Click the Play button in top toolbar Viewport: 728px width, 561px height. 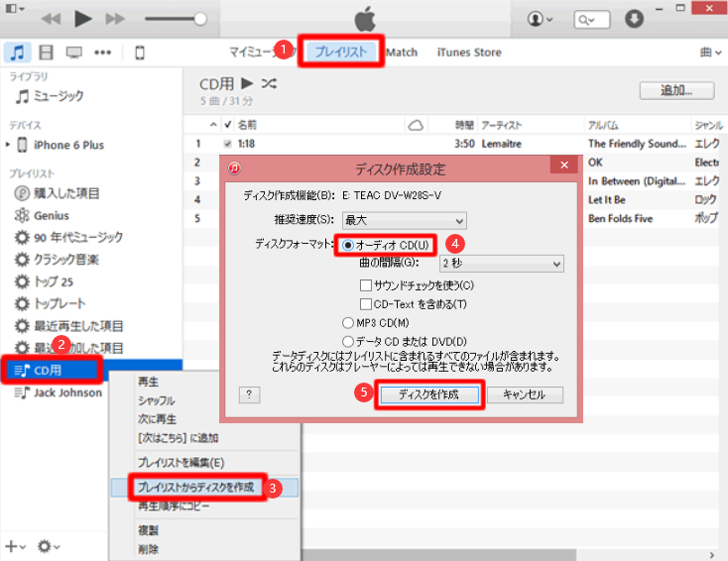pyautogui.click(x=83, y=19)
